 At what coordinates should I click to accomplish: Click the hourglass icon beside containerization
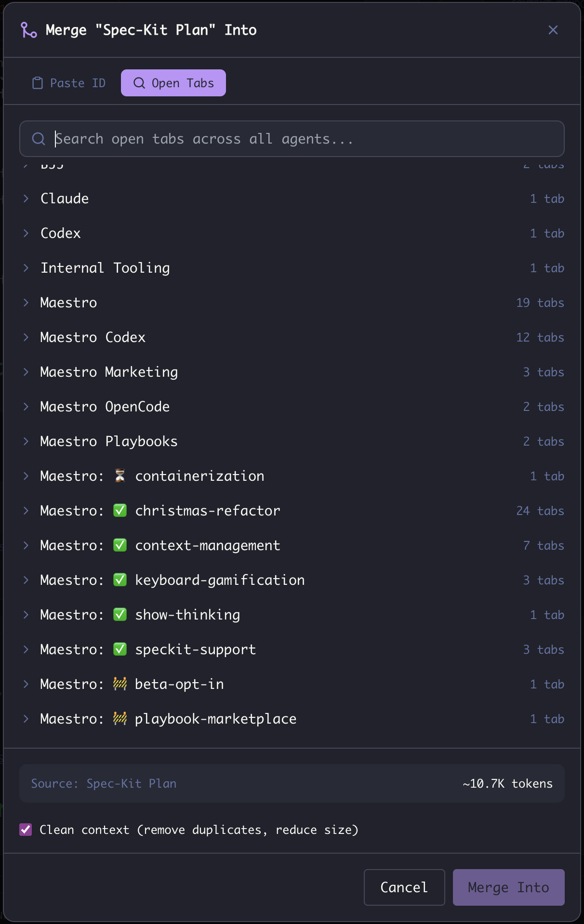[119, 475]
